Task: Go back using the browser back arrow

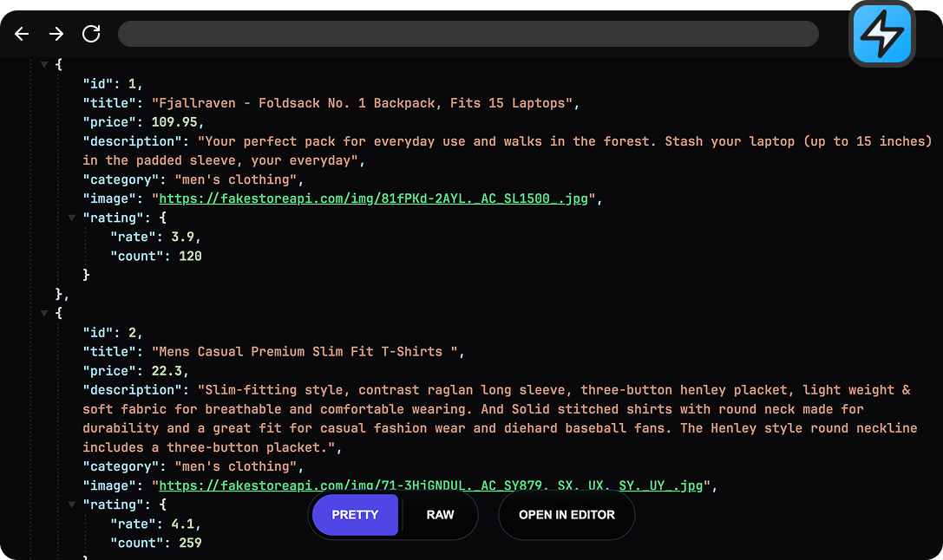Action: click(x=22, y=34)
